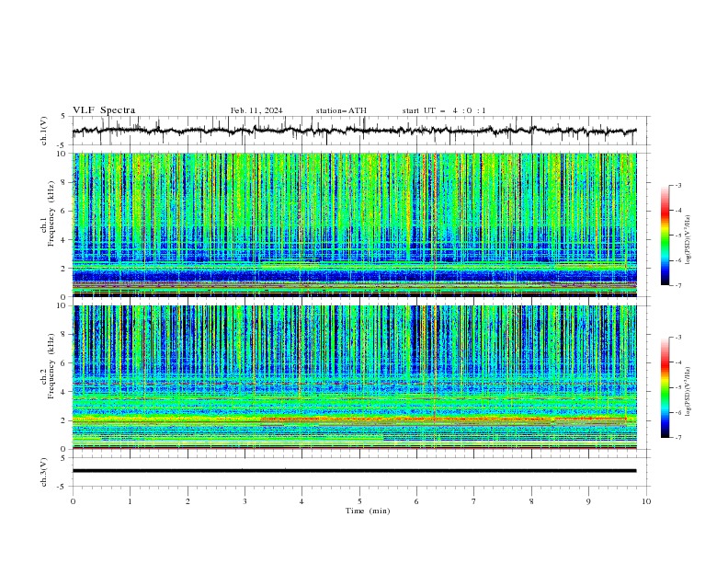Click the "Time (min)" axis label
728x563 pixels.
click(x=368, y=511)
